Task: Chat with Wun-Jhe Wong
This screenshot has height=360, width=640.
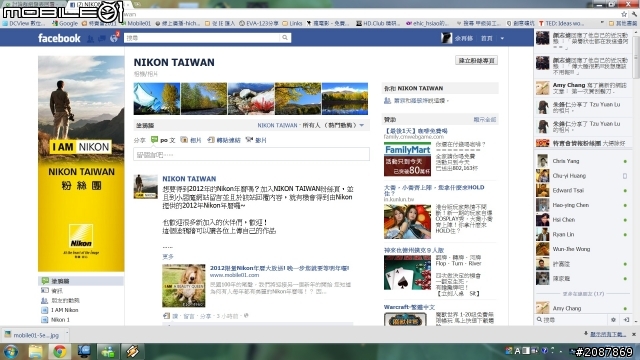Action: click(583, 249)
